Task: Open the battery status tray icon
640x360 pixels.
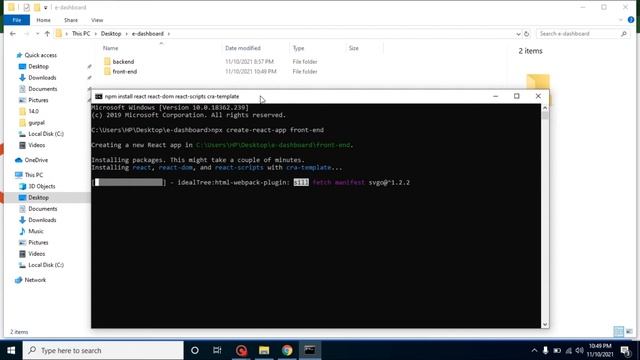Action: 557,350
